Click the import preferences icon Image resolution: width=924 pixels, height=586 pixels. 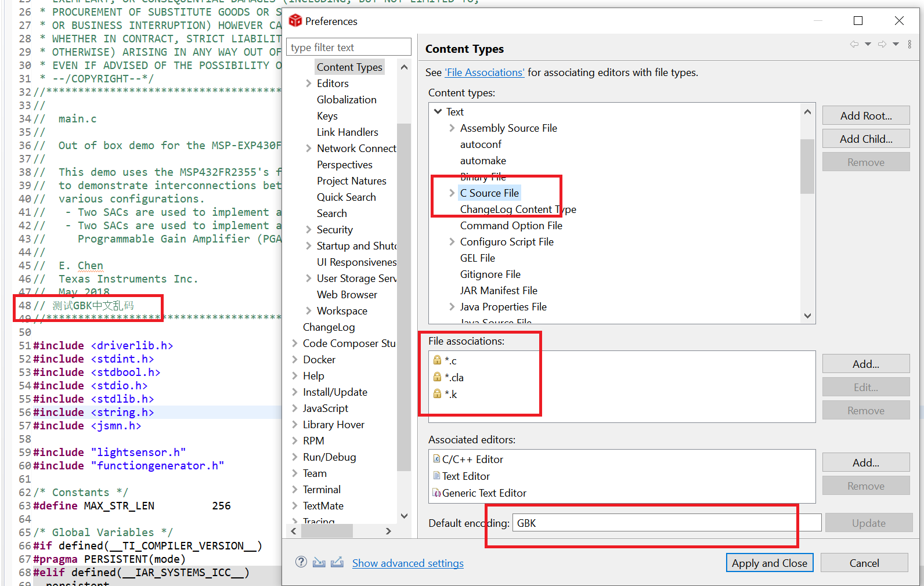coord(319,562)
